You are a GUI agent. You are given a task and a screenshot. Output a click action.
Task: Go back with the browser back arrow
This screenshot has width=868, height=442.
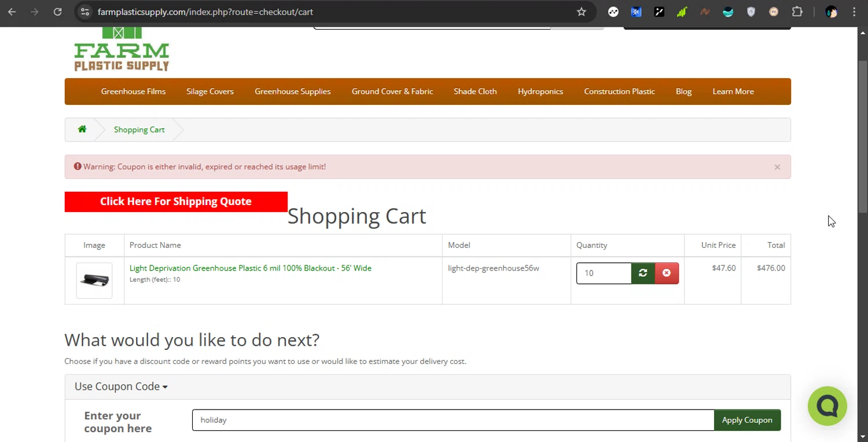(x=12, y=12)
